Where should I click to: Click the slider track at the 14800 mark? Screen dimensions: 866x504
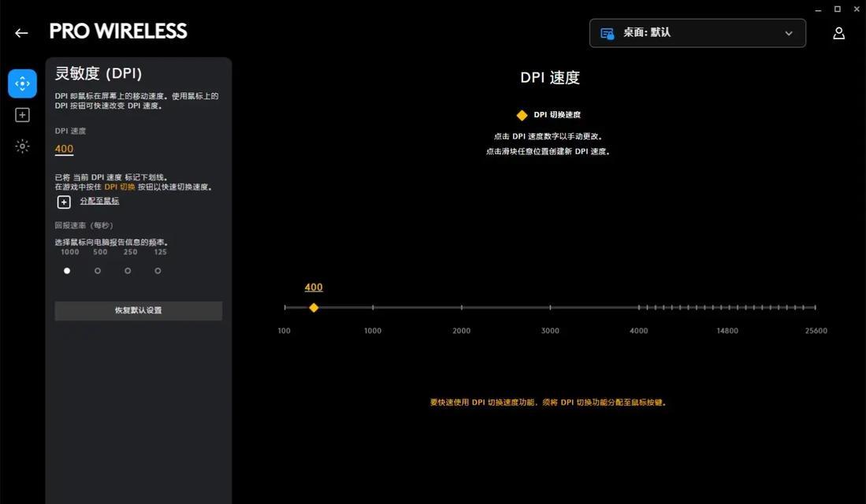point(727,307)
